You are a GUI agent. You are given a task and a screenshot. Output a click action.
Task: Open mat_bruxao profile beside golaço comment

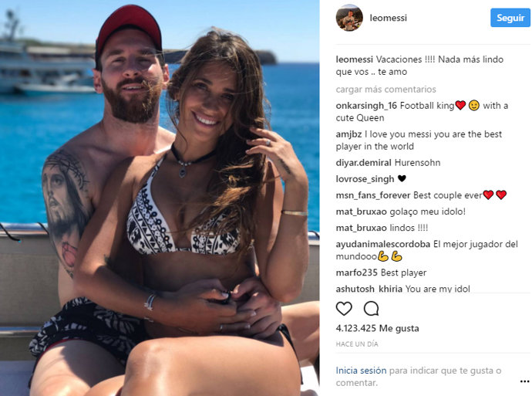pyautogui.click(x=361, y=212)
